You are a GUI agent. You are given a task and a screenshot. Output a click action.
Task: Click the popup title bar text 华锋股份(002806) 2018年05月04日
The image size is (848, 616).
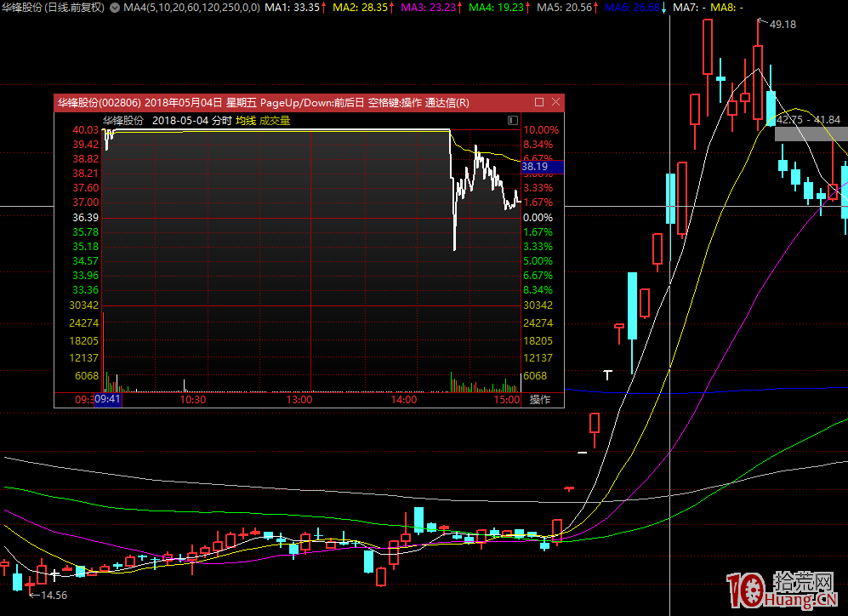coord(140,103)
